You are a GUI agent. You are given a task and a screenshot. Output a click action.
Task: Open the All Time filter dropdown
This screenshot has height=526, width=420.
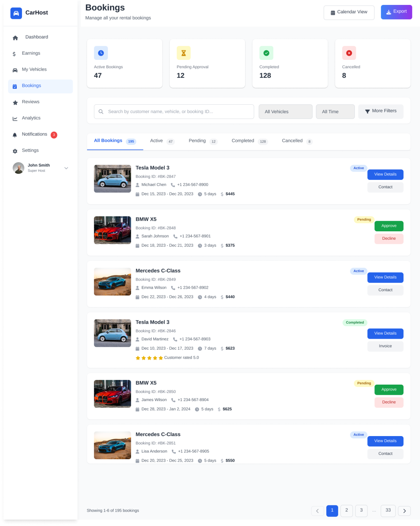335,112
